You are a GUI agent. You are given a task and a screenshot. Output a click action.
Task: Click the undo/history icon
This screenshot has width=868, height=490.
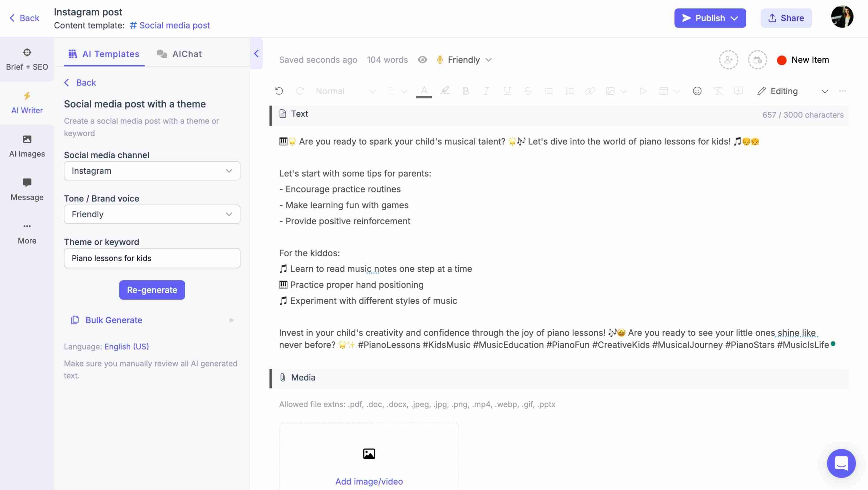tap(278, 91)
